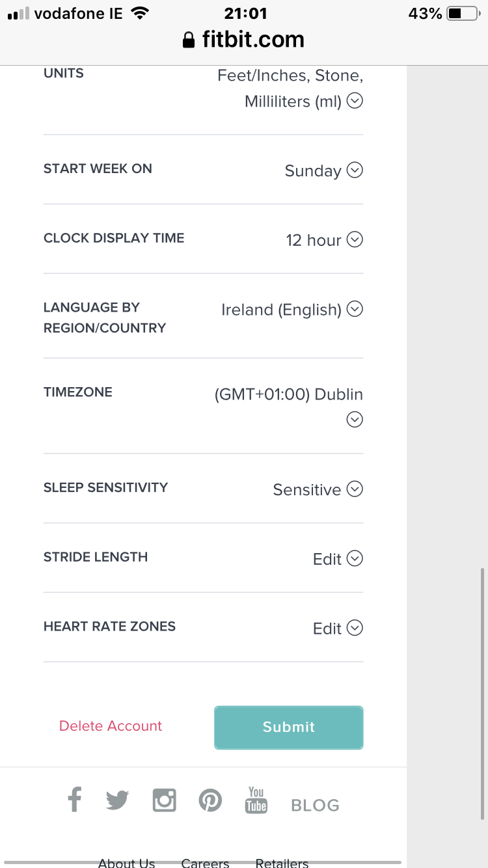Image resolution: width=488 pixels, height=868 pixels.
Task: Open Fitbit's Twitter page icon
Action: [x=118, y=800]
